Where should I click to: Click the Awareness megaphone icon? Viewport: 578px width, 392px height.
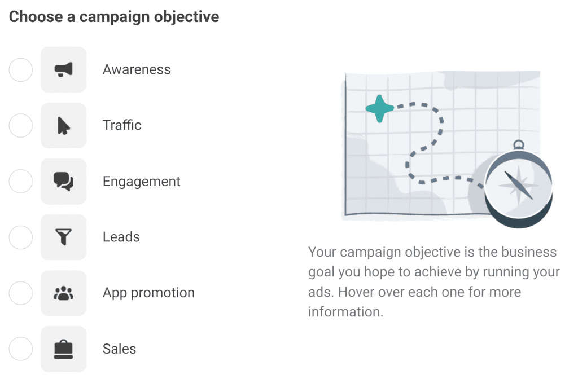click(x=63, y=69)
